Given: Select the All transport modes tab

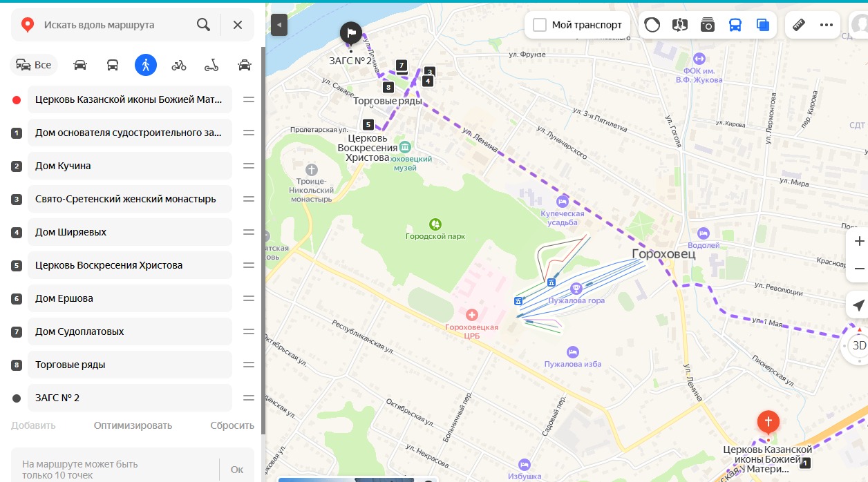Looking at the screenshot, I should click(34, 65).
